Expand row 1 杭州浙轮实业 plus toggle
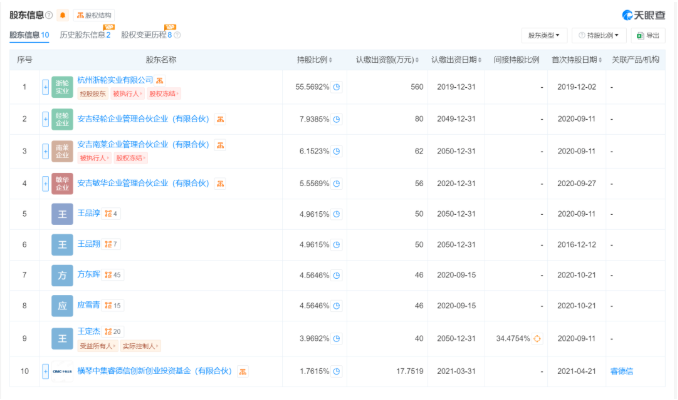Image resolution: width=678 pixels, height=400 pixels. point(45,87)
